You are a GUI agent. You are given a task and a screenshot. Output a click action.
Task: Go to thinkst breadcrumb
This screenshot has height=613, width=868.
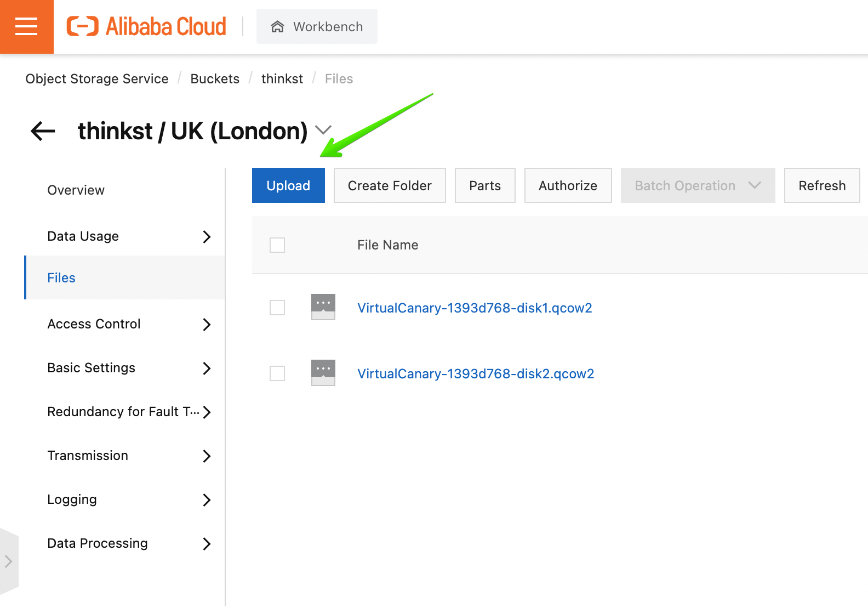(282, 79)
